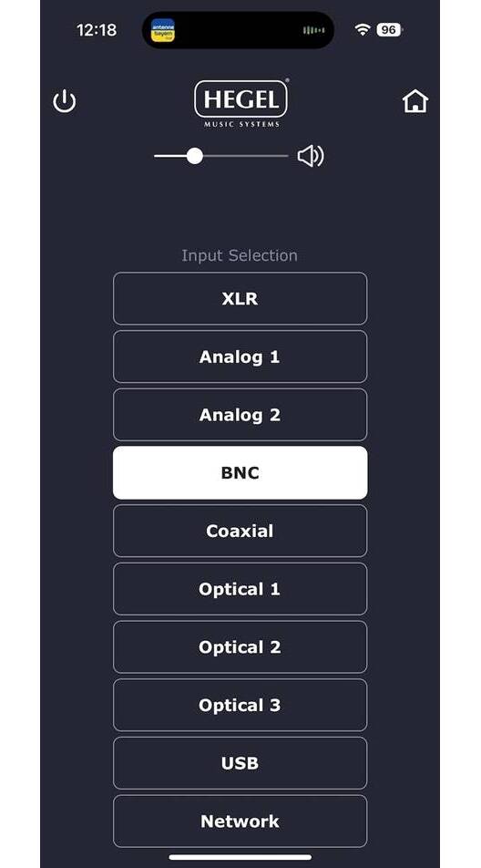This screenshot has height=868, width=481.
Task: Tap the highlighted BNC input
Action: (x=240, y=472)
